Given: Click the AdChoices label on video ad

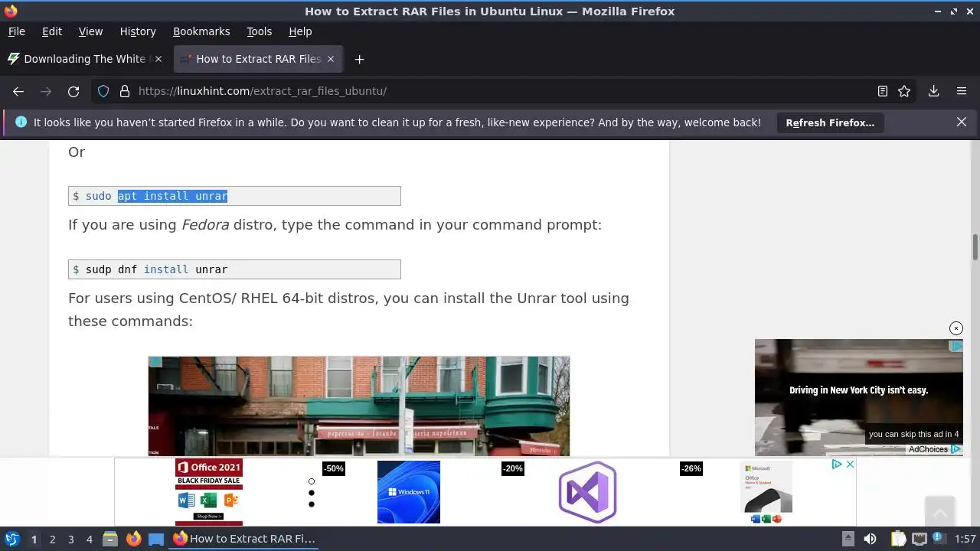Looking at the screenshot, I should (x=928, y=449).
